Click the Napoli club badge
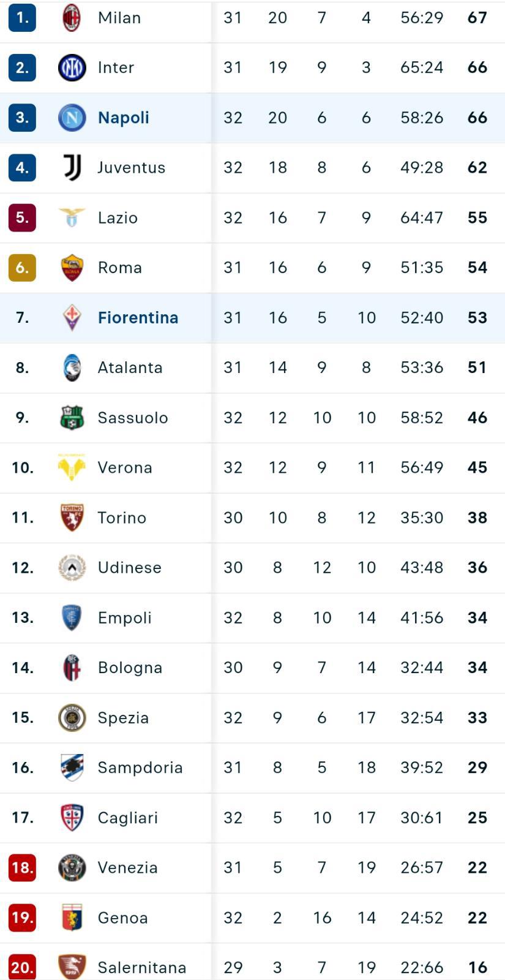This screenshot has width=505, height=980. (x=72, y=118)
